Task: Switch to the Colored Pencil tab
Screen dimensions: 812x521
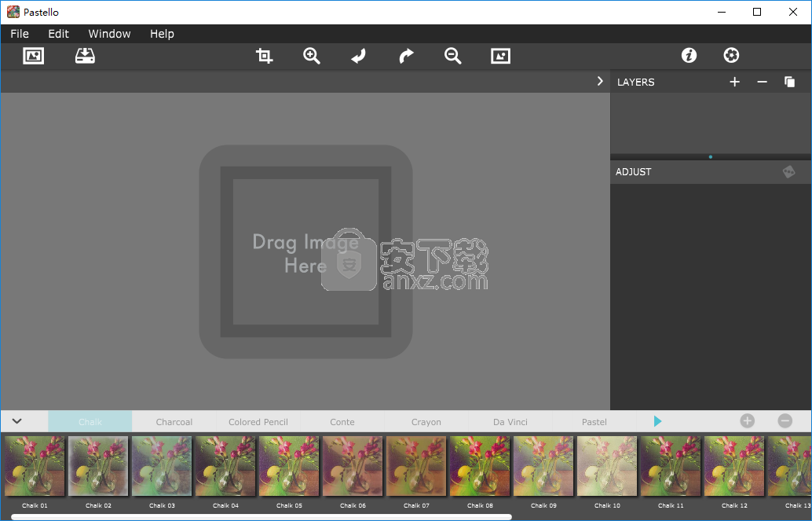Action: point(258,421)
